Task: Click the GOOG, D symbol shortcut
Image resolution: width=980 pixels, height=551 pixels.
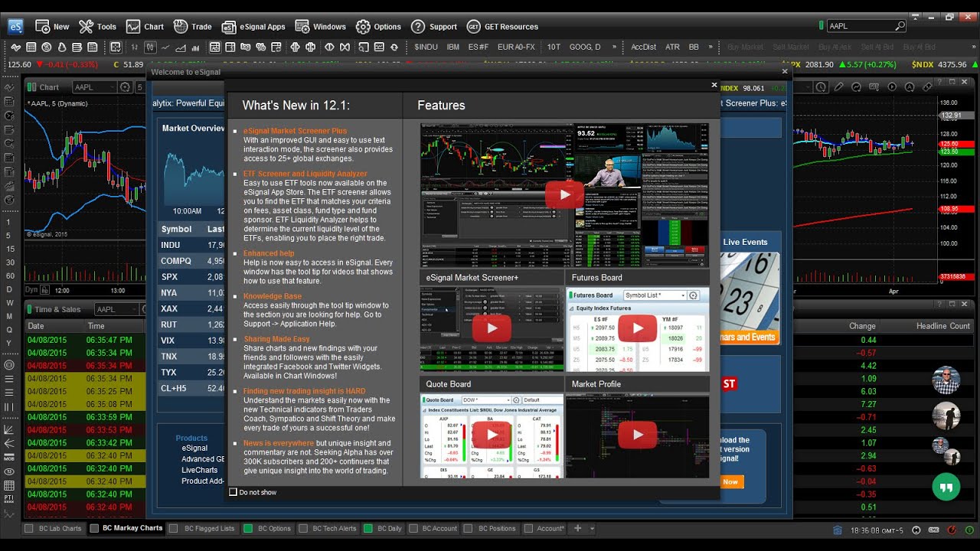Action: [585, 47]
